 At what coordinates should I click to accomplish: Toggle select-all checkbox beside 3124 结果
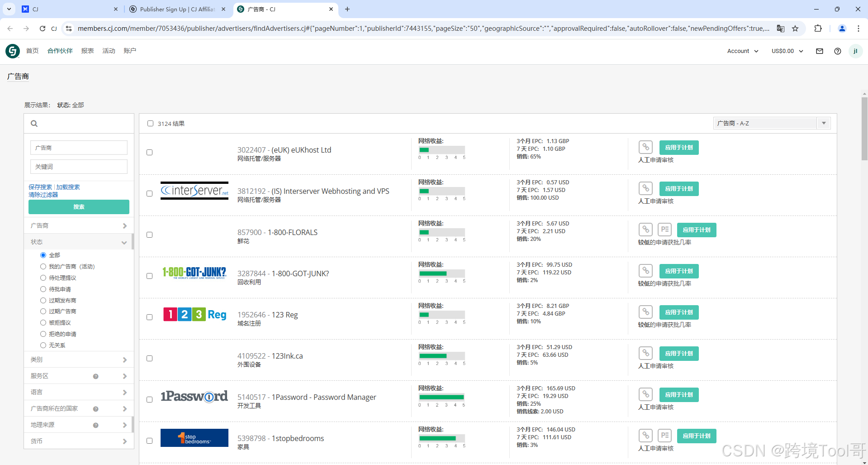pos(150,123)
